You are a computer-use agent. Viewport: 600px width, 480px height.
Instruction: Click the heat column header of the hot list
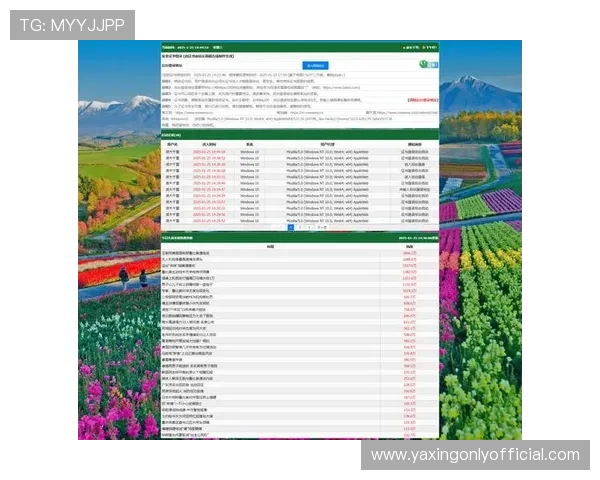click(409, 246)
